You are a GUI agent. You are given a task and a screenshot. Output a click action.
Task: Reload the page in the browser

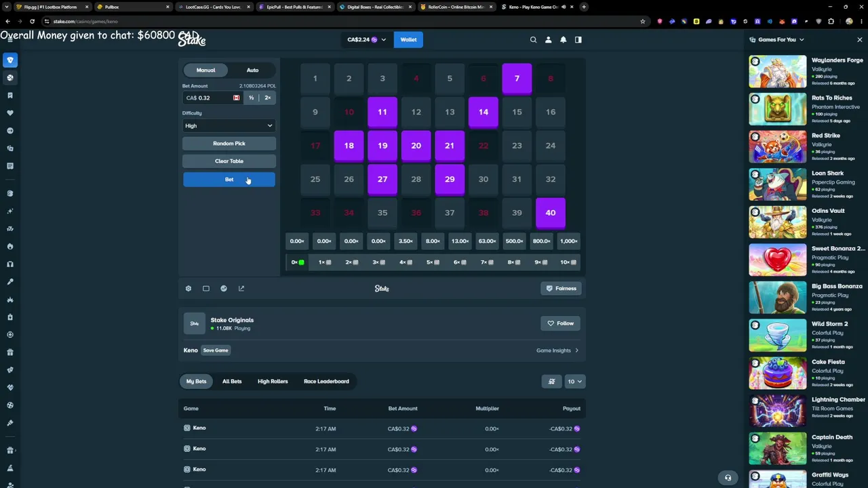click(x=32, y=21)
